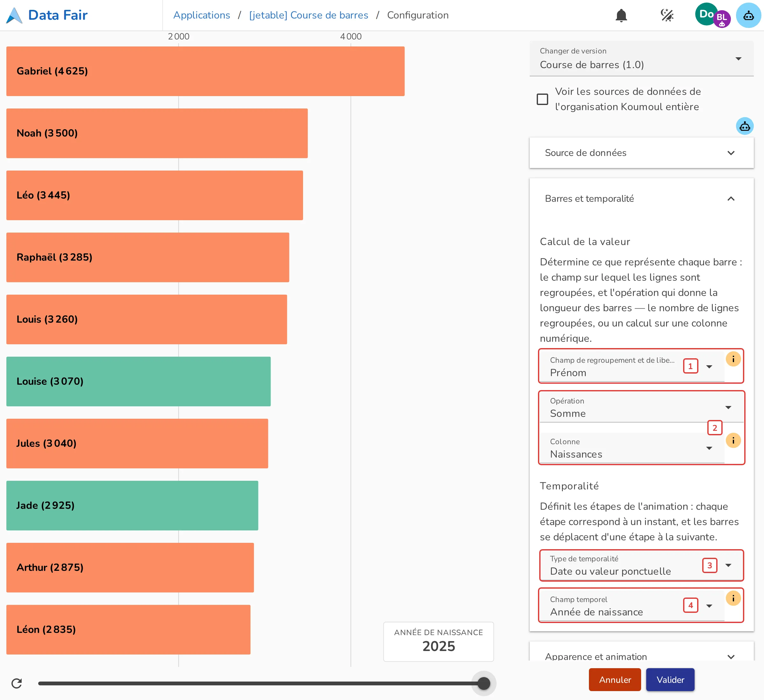The image size is (764, 700).
Task: Click the Noah (3 500) bar
Action: 157,133
